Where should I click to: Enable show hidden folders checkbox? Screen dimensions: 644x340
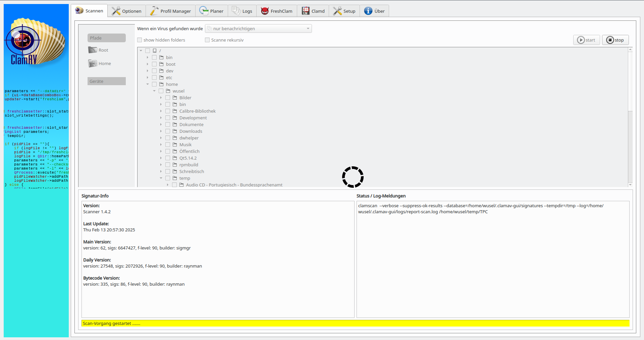click(x=140, y=40)
